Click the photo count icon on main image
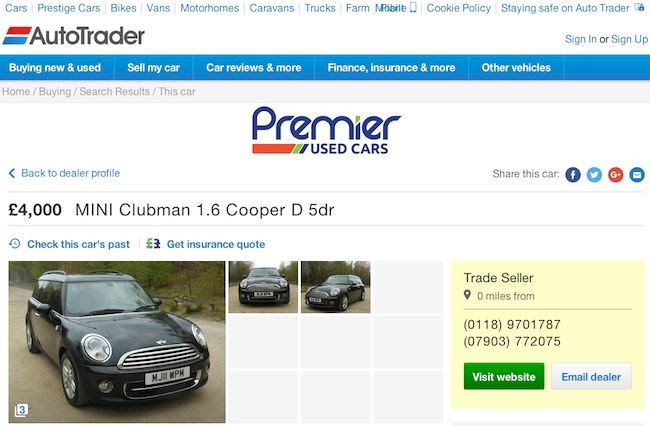Image resolution: width=650 pixels, height=426 pixels. click(x=21, y=410)
